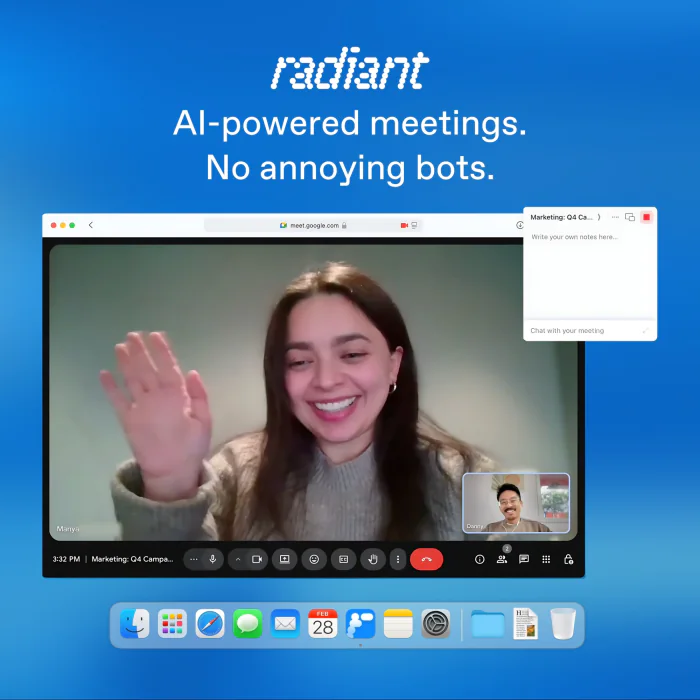
Task: Open the Trash in dock
Action: point(563,624)
